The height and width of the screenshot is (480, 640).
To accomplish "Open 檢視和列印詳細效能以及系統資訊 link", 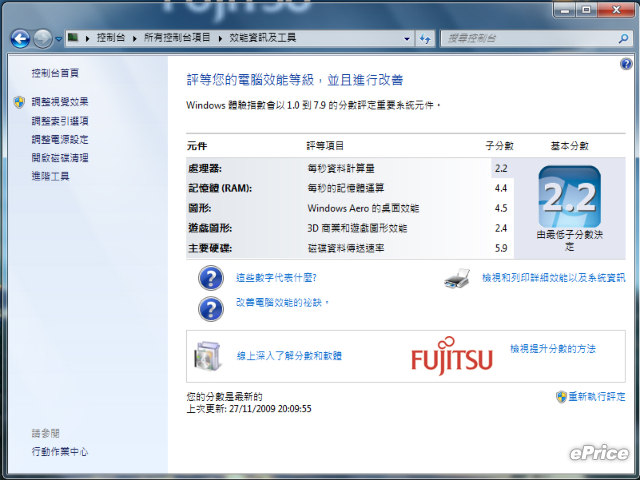I will click(553, 278).
